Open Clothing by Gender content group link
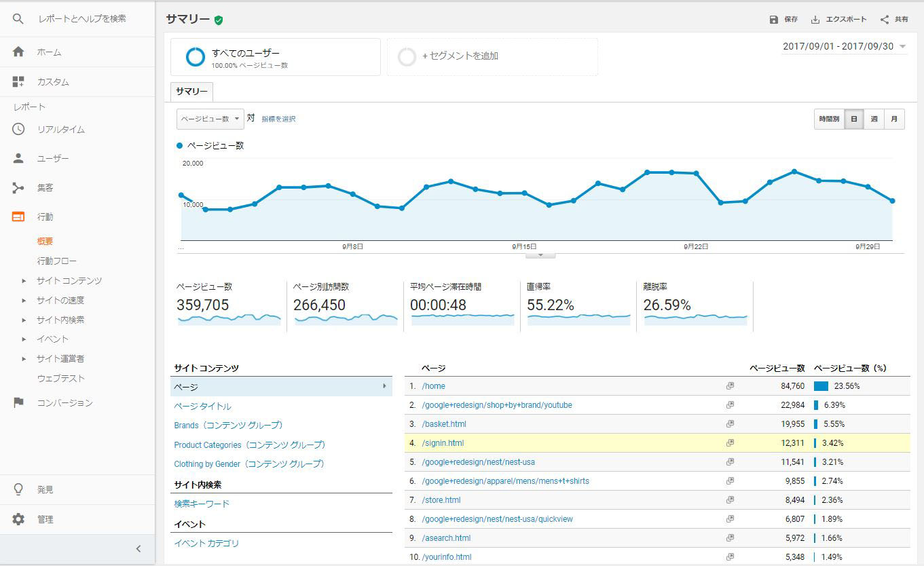924x566 pixels. point(248,464)
